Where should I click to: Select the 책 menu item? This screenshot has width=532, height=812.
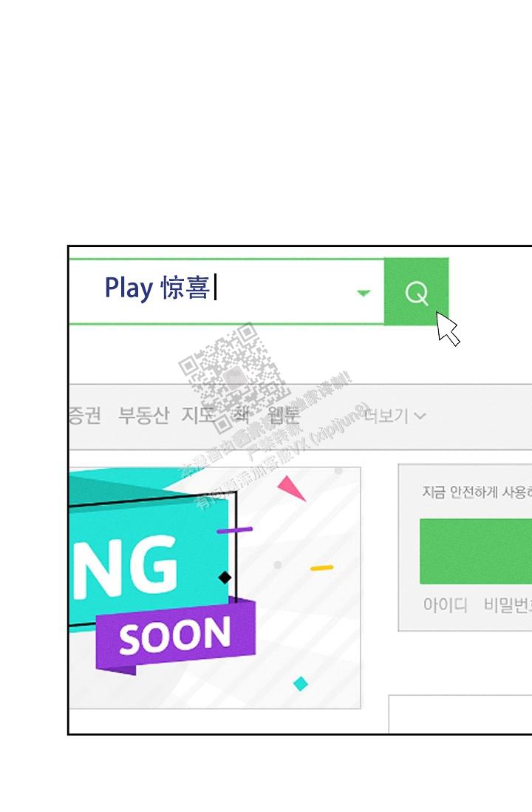(x=241, y=415)
